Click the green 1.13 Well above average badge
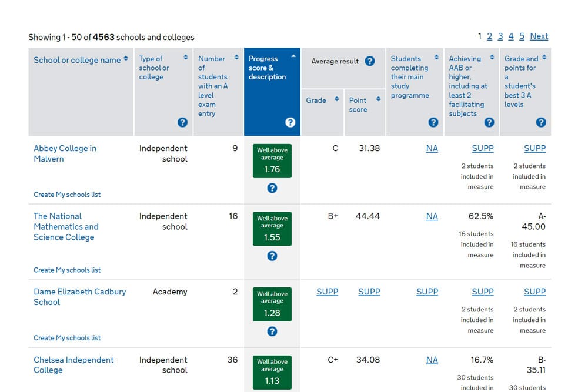This screenshot has height=392, width=588. (272, 372)
